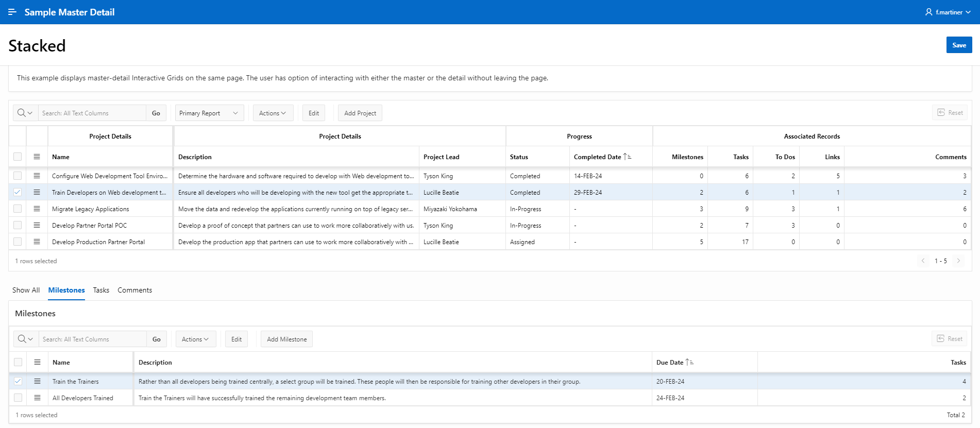Uncheck the Train Developers row checkbox
The width and height of the screenshot is (980, 428).
tap(18, 192)
